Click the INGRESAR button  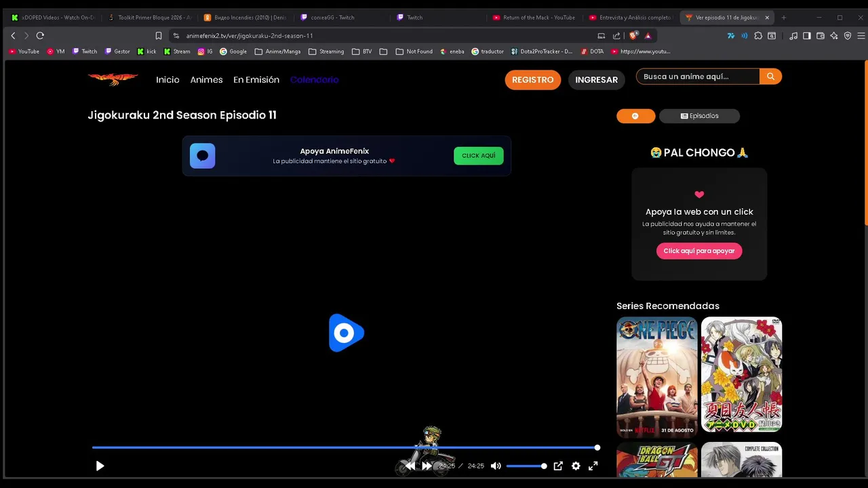pyautogui.click(x=596, y=80)
